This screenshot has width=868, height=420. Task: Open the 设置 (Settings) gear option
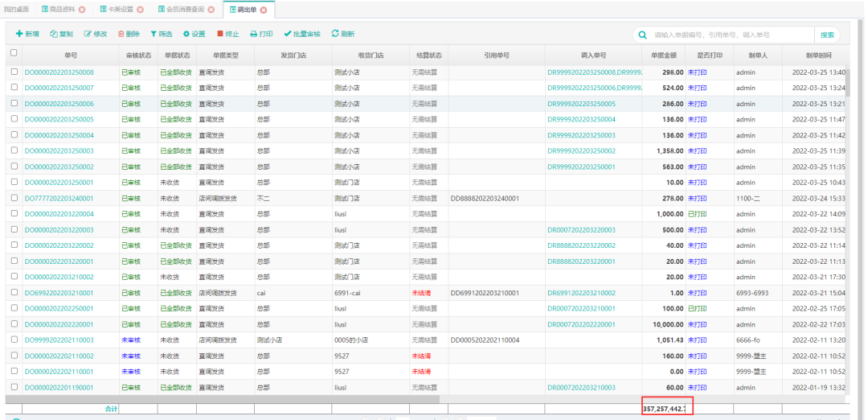(x=194, y=35)
